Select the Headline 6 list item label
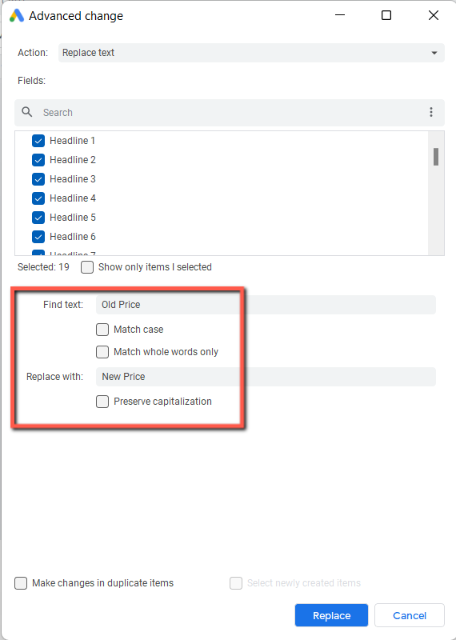This screenshot has width=456, height=640. click(x=73, y=237)
